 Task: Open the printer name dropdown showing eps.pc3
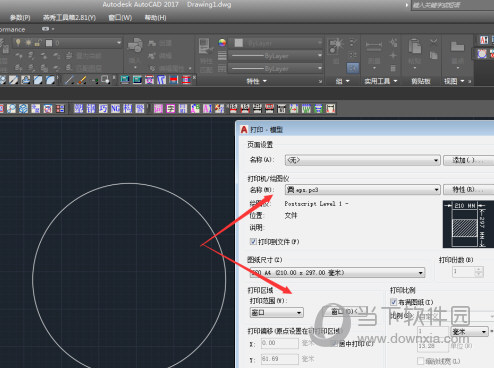[x=363, y=190]
